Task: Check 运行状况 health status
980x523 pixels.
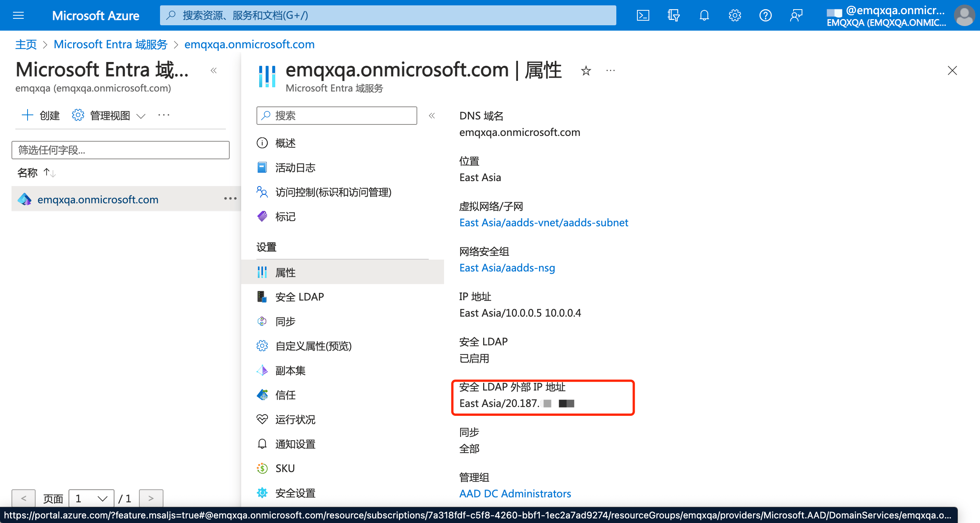Action: 295,419
